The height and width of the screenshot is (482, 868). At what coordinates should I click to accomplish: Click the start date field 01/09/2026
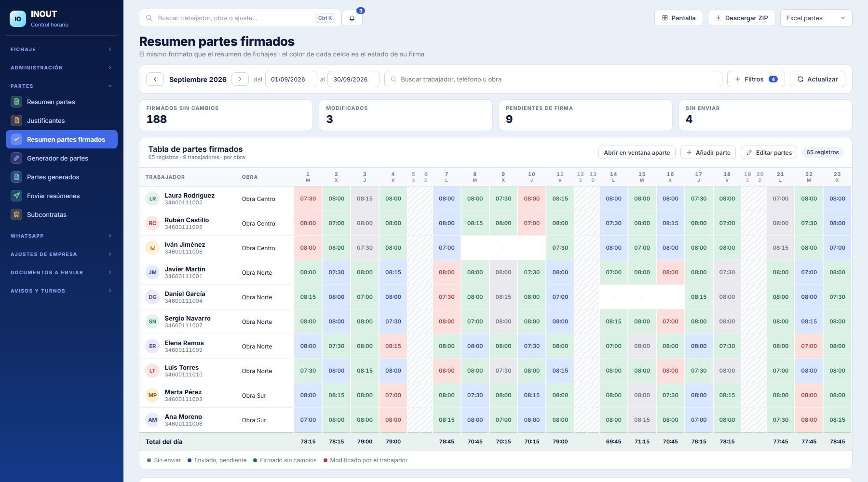[x=291, y=79]
